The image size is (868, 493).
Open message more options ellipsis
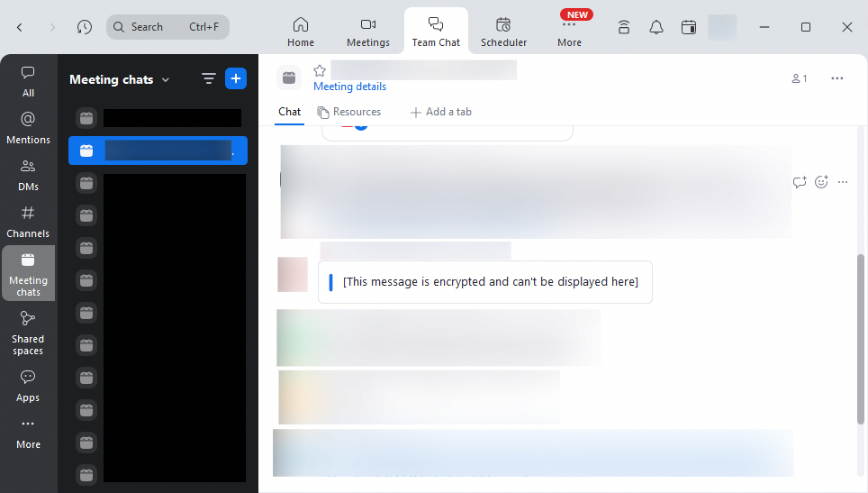843,182
